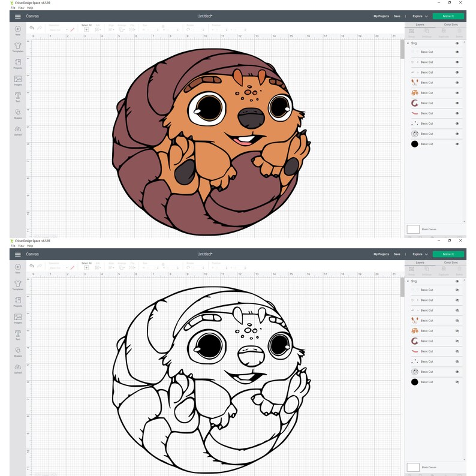Open Templates panel in lower window

[18, 285]
